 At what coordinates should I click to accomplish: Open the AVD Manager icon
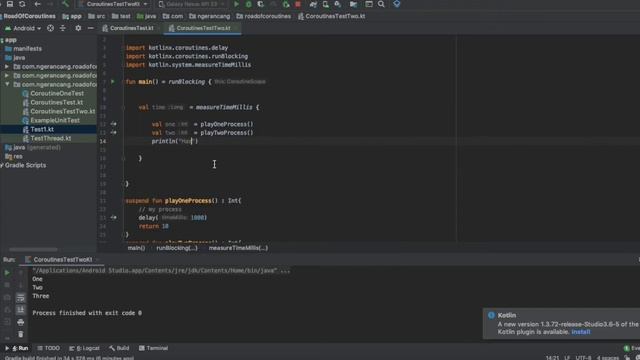click(x=326, y=4)
